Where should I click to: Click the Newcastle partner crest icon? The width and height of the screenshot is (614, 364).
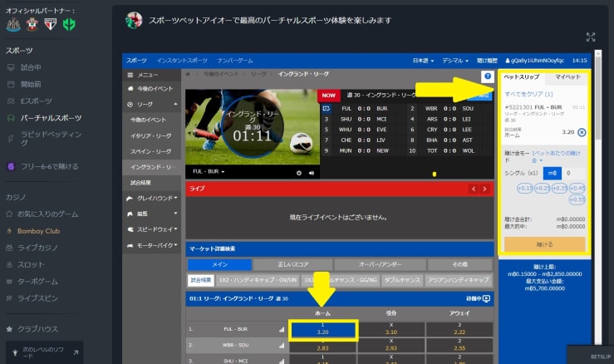point(13,25)
